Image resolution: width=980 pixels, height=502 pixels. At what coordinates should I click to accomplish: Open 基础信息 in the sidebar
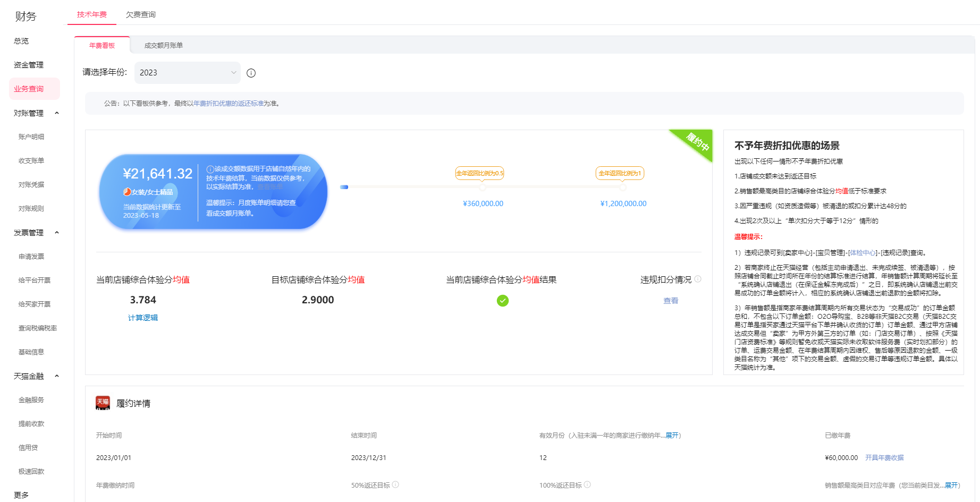tap(31, 352)
